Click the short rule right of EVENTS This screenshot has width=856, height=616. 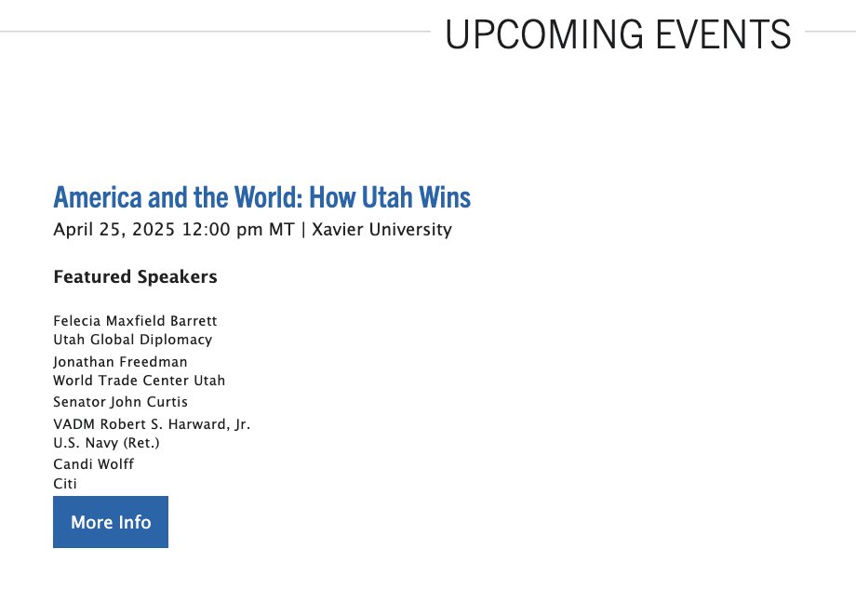(829, 32)
